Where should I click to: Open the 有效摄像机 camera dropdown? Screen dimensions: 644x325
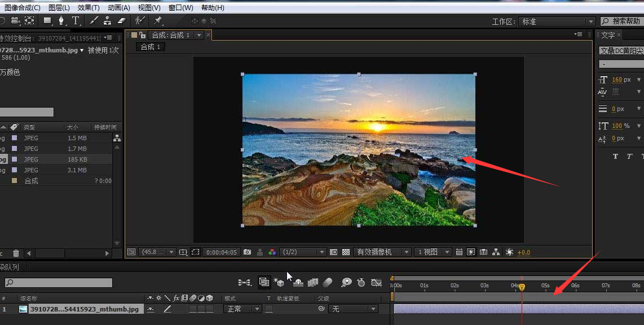pyautogui.click(x=382, y=252)
